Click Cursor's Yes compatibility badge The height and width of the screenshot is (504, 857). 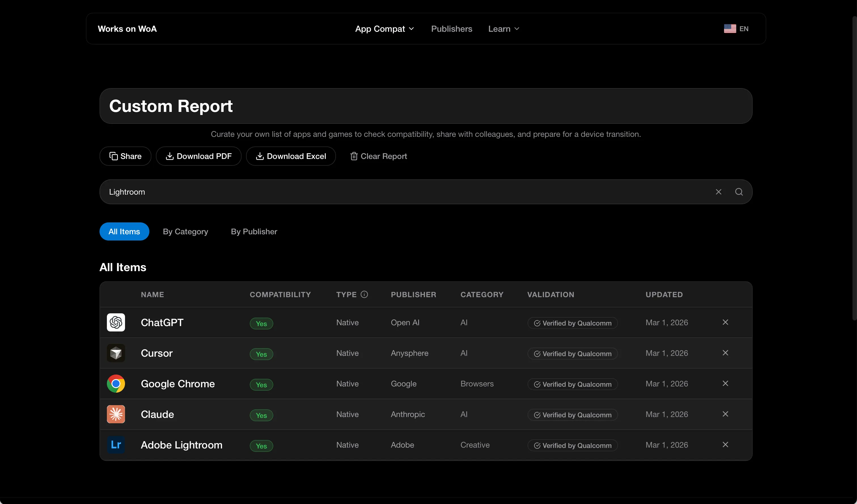(261, 354)
